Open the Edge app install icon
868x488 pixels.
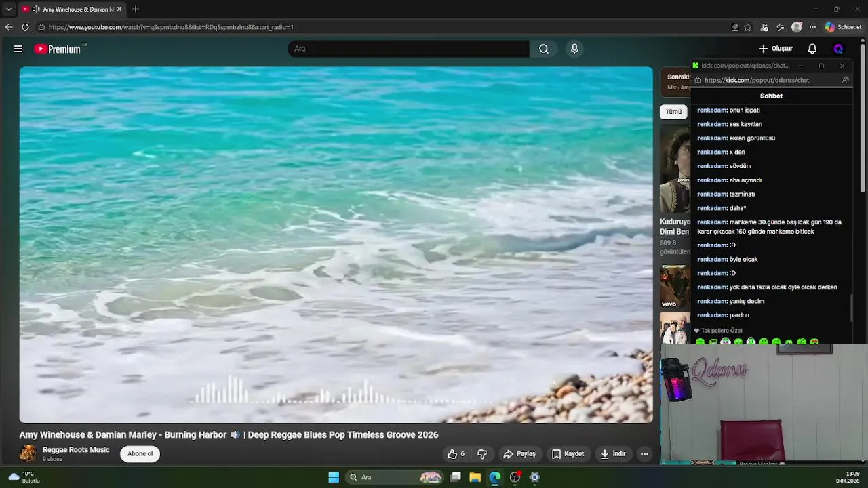tap(735, 27)
